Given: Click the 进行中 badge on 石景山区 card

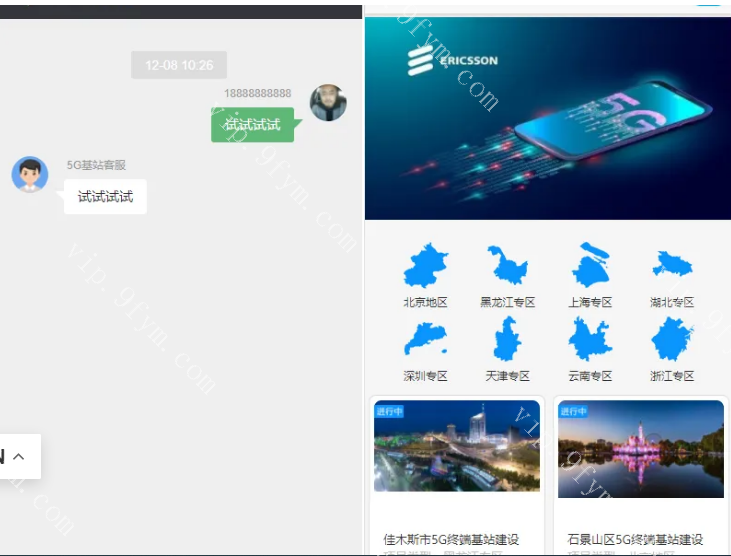Looking at the screenshot, I should (573, 411).
